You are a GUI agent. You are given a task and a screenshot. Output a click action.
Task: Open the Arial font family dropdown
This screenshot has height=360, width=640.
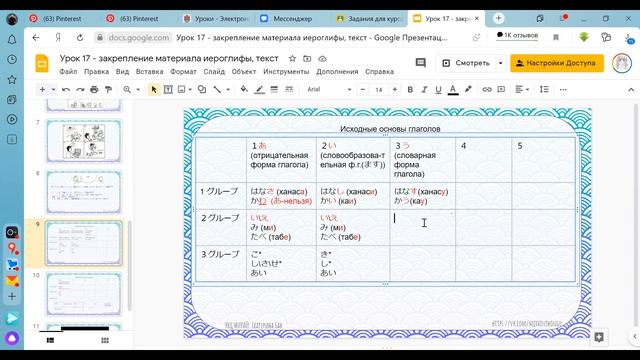pos(329,89)
